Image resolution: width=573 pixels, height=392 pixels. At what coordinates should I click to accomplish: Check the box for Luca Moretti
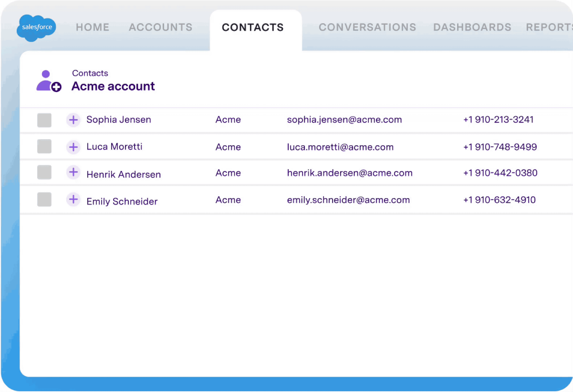[x=44, y=146]
